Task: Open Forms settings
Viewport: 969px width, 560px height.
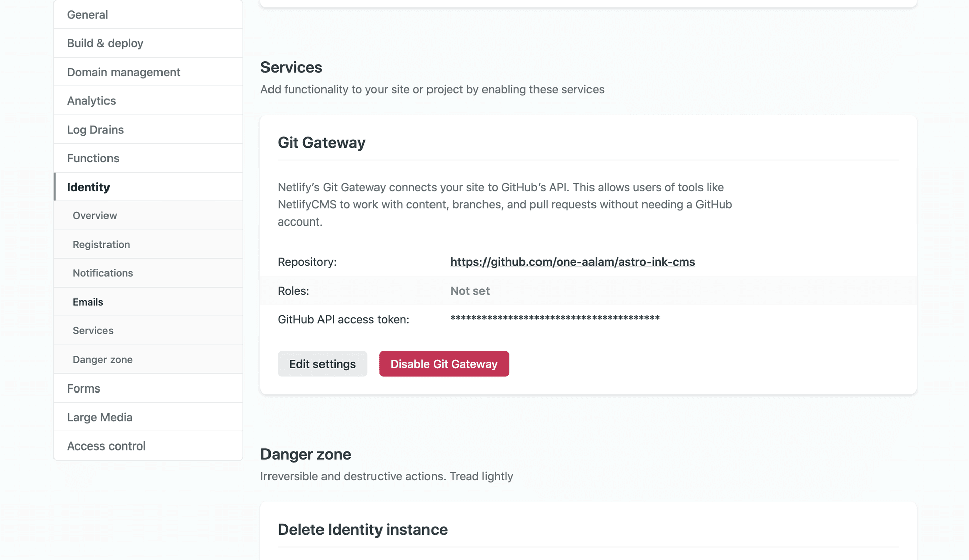Action: click(x=148, y=388)
